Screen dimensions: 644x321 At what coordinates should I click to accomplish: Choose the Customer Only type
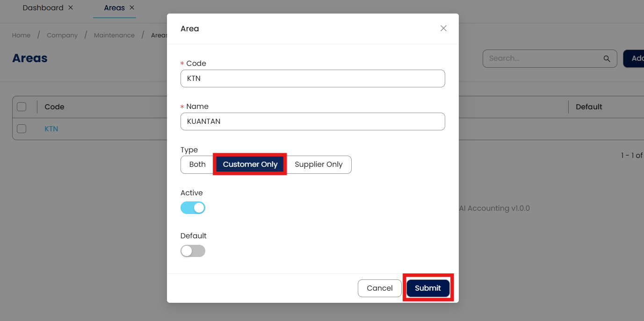point(250,164)
